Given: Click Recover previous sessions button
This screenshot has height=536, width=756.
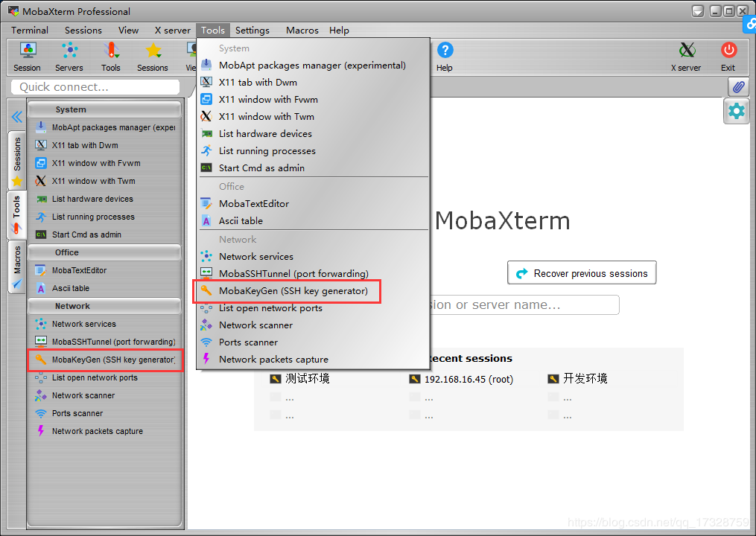Looking at the screenshot, I should tap(582, 273).
